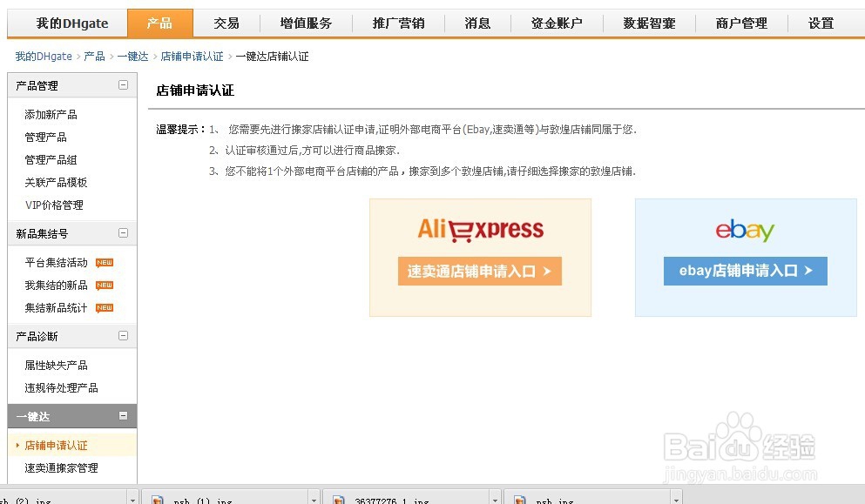Open 属性缺失产品 in the sidebar
865x504 pixels.
pyautogui.click(x=57, y=365)
